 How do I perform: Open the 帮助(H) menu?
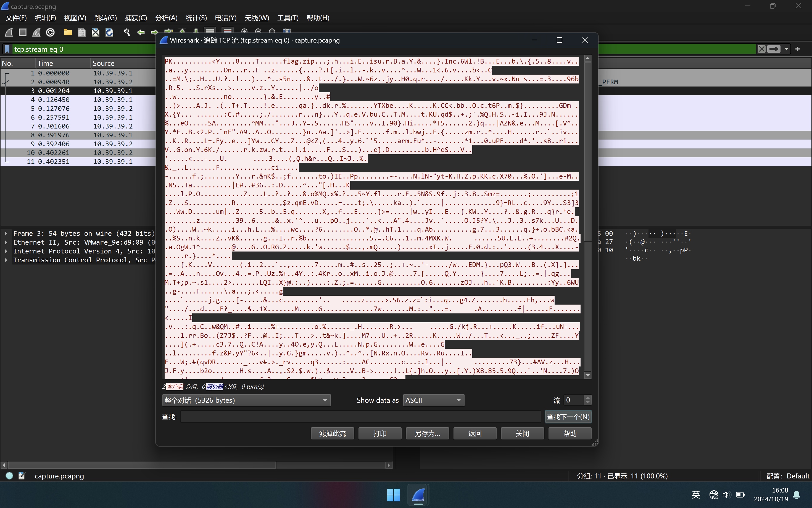(318, 18)
